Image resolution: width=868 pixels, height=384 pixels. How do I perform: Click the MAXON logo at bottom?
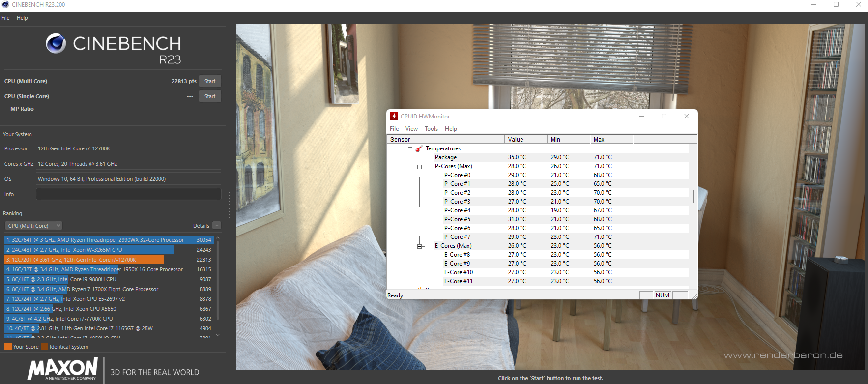[x=63, y=369]
